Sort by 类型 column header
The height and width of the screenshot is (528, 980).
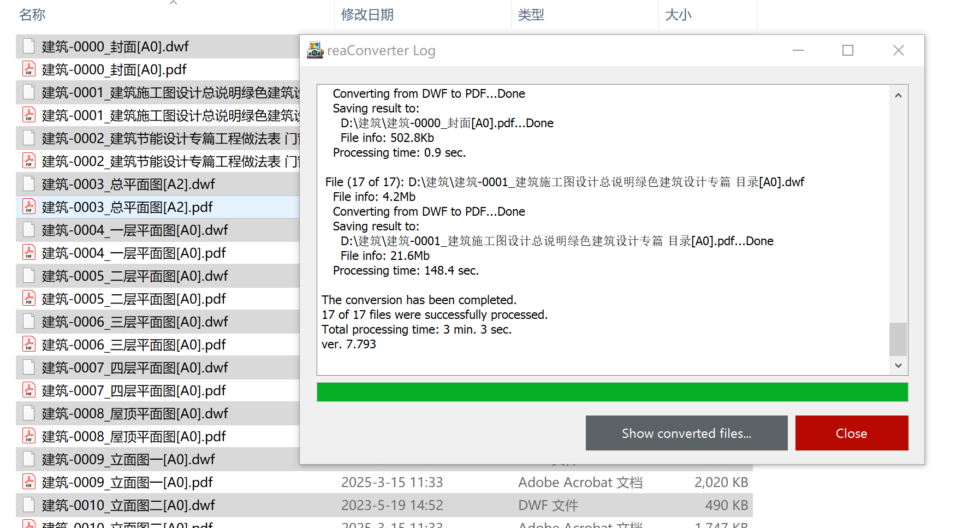[531, 15]
